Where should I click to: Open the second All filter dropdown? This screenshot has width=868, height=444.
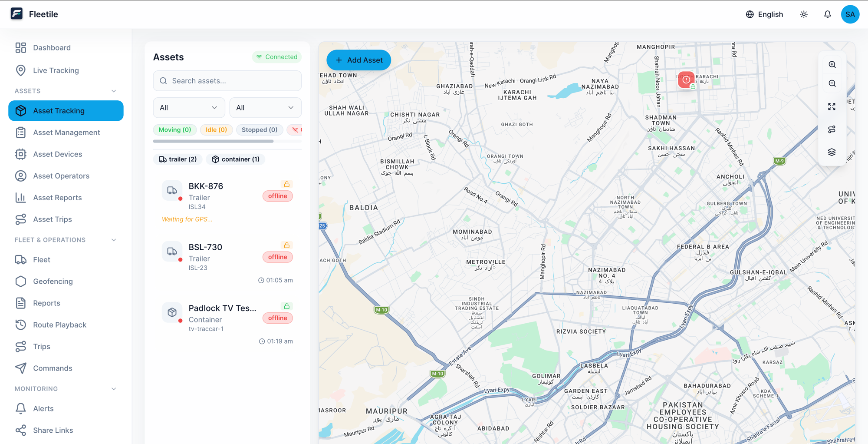click(265, 108)
